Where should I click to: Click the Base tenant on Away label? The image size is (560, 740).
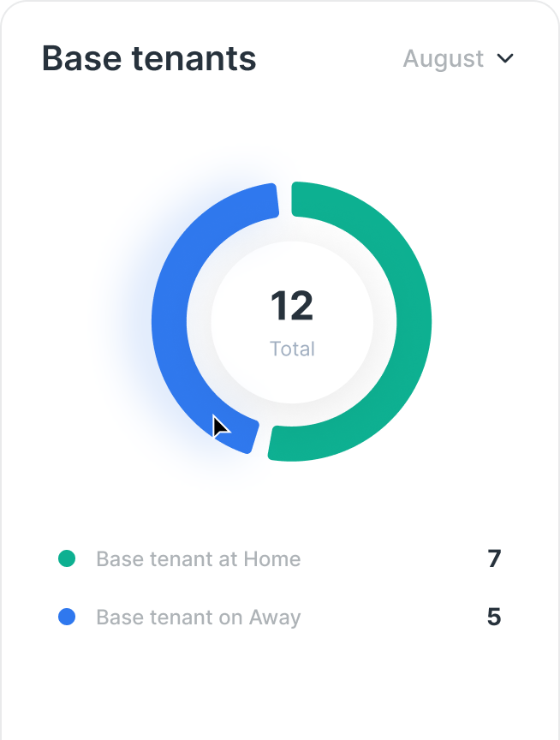point(198,618)
